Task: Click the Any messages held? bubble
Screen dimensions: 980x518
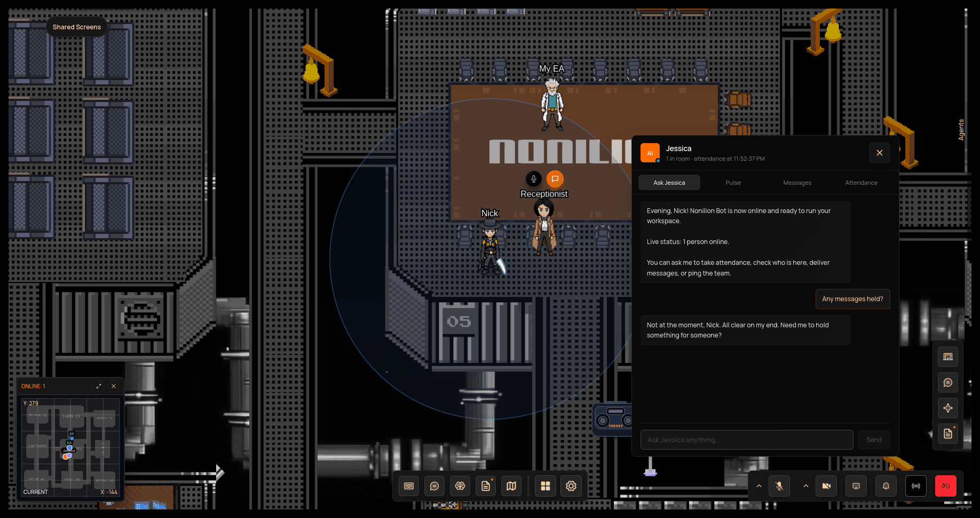Action: click(852, 299)
